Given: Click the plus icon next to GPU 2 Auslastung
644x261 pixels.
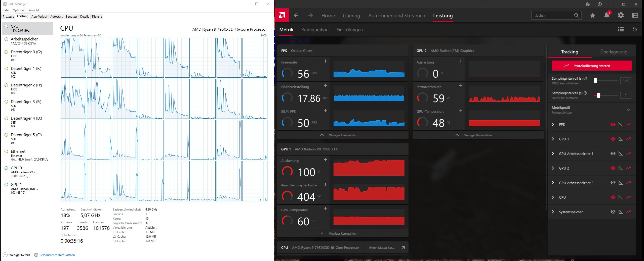Looking at the screenshot, I should [x=461, y=61].
